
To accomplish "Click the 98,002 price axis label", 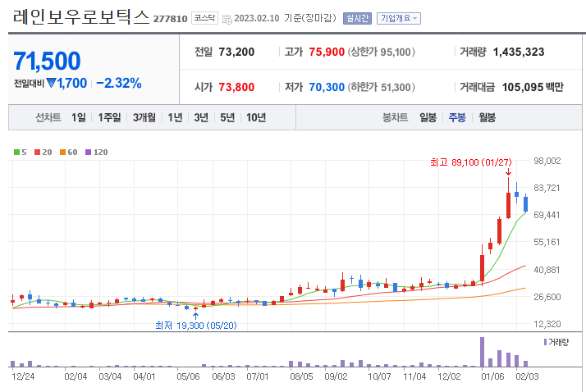I will [x=547, y=161].
